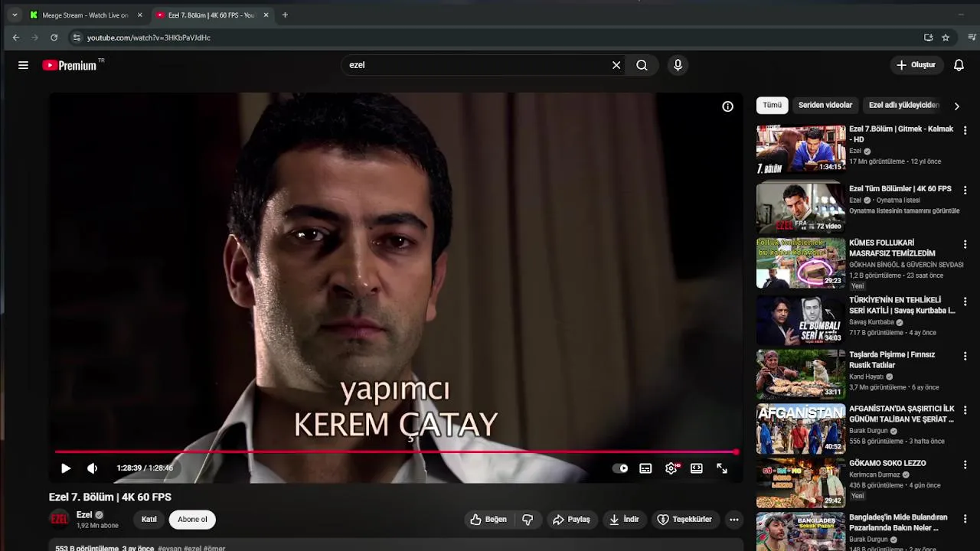Open a new browser tab
This screenshot has height=551, width=980.
[x=285, y=15]
